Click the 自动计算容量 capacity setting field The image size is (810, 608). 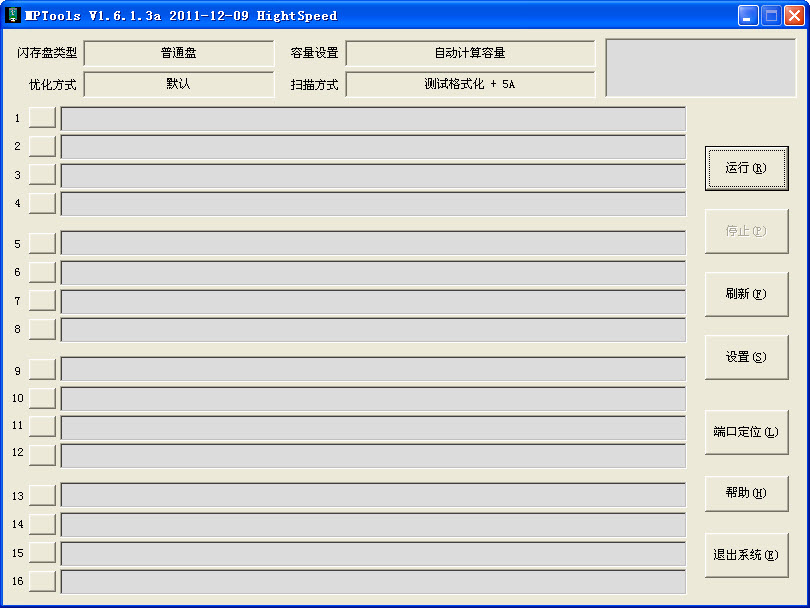coord(470,53)
